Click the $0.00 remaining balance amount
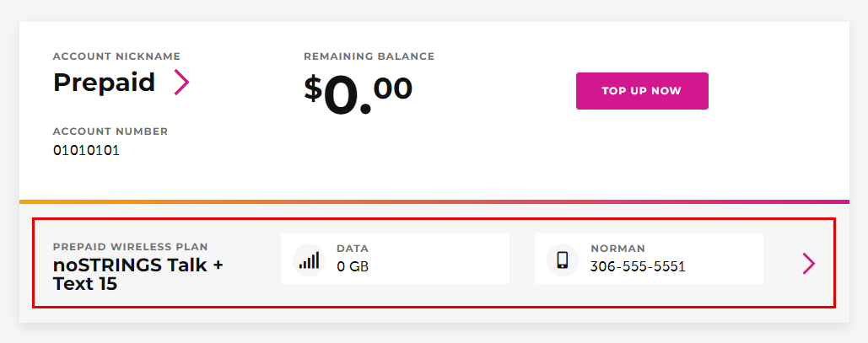The height and width of the screenshot is (343, 868). 358,94
